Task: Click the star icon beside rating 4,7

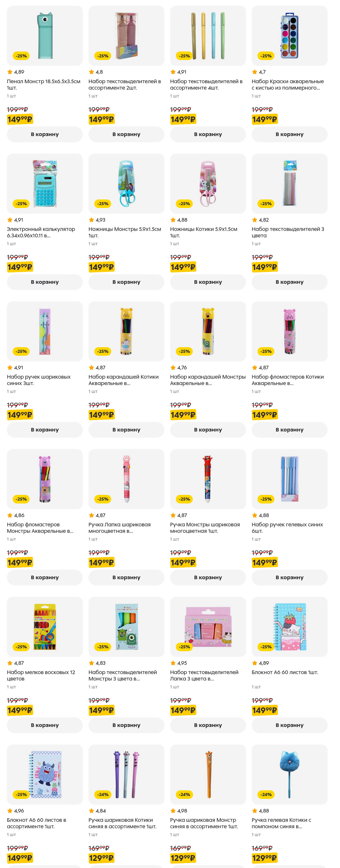Action: 255,72
